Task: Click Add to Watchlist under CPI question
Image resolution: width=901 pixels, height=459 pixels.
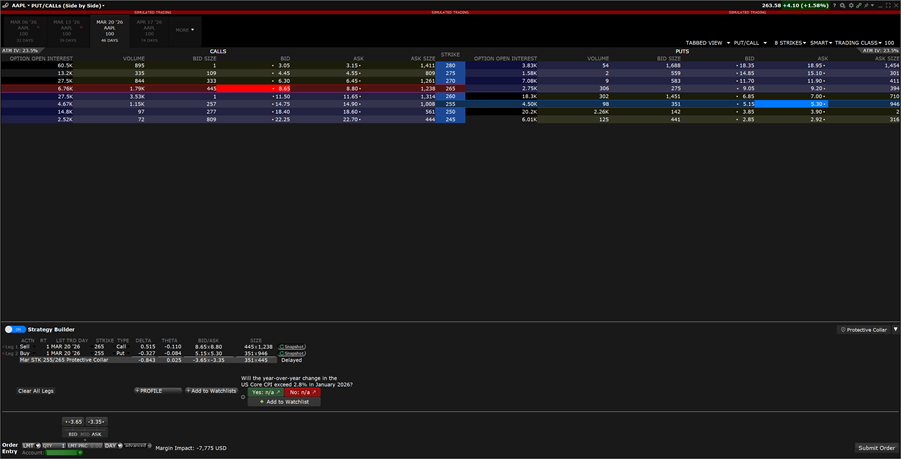Action: tap(284, 402)
